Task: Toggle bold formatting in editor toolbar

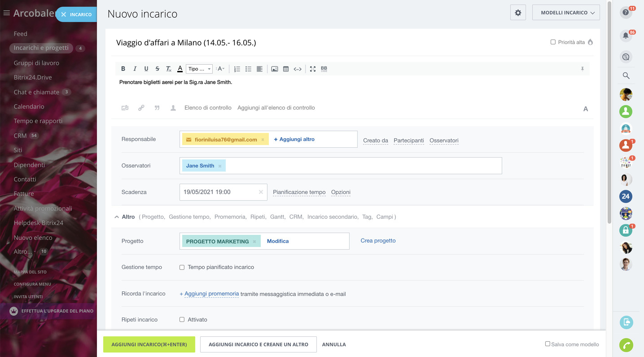Action: click(123, 69)
